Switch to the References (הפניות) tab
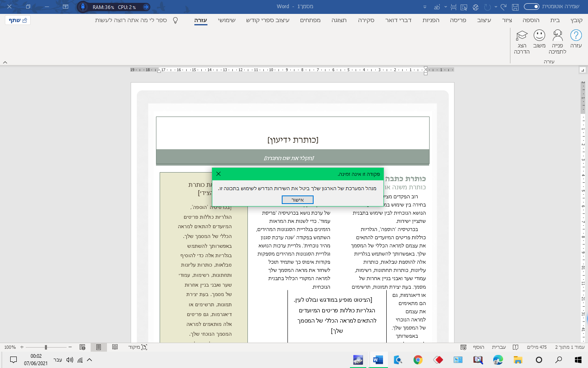This screenshot has width=588, height=368. point(431,20)
